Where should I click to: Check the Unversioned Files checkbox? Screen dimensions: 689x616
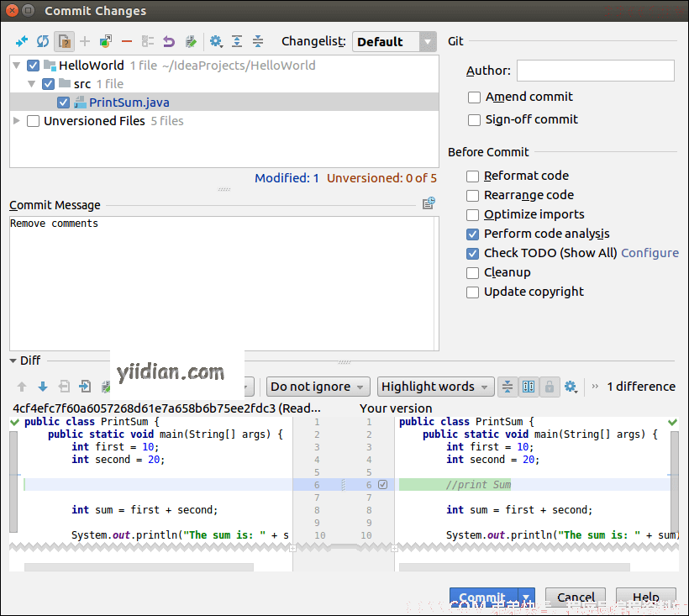click(33, 121)
